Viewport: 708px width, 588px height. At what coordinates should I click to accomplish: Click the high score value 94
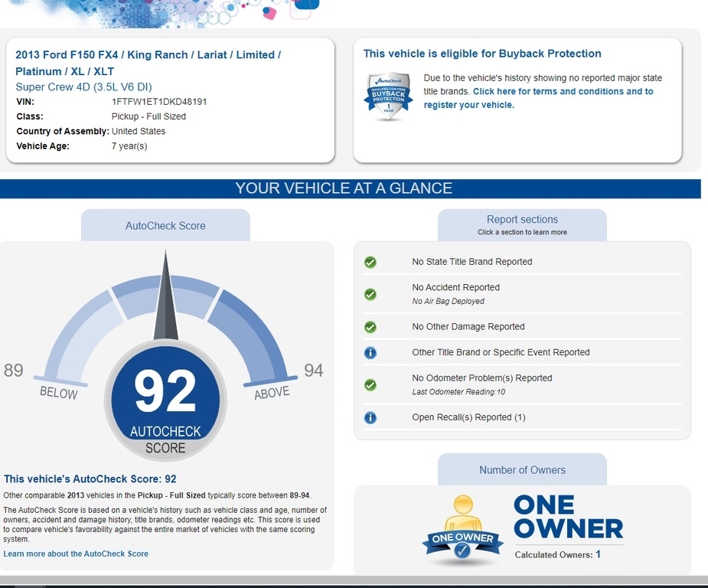[313, 371]
